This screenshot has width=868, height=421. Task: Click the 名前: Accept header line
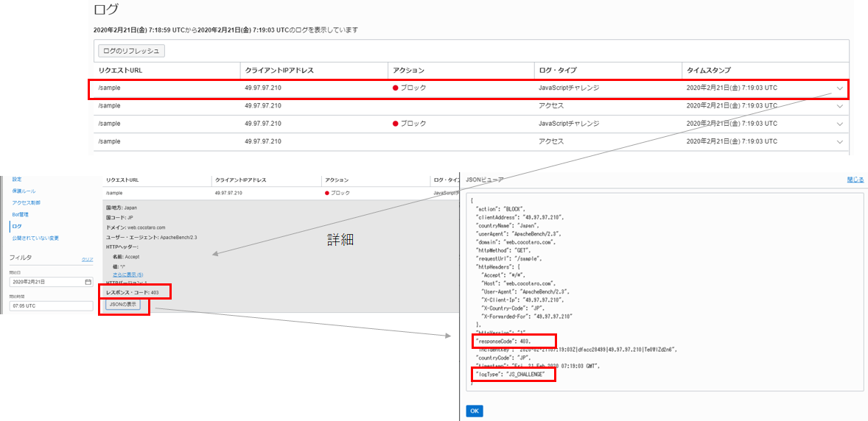[126, 257]
